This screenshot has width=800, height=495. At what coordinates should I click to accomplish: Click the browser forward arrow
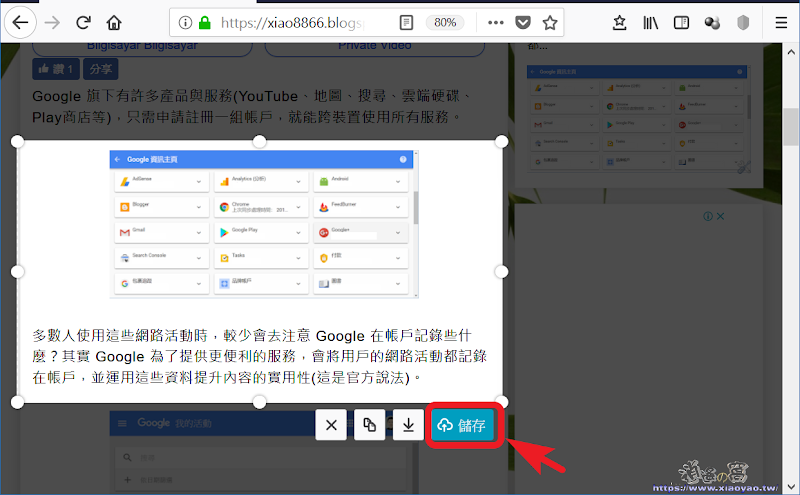(x=52, y=22)
